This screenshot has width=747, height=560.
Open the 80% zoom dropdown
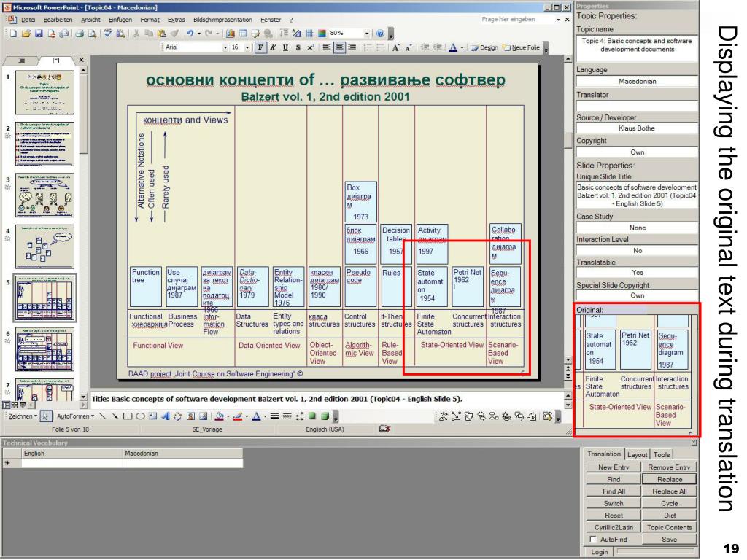[367, 34]
